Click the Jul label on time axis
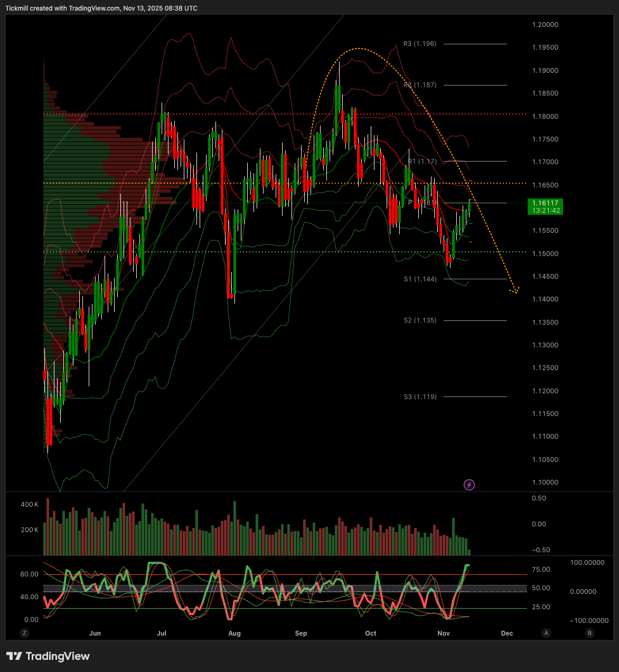 coord(162,633)
